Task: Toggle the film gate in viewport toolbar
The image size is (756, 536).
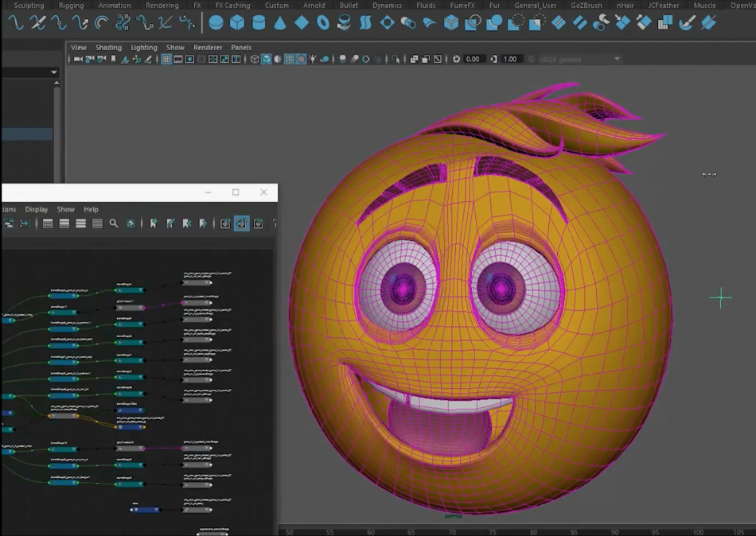Action: click(x=178, y=60)
